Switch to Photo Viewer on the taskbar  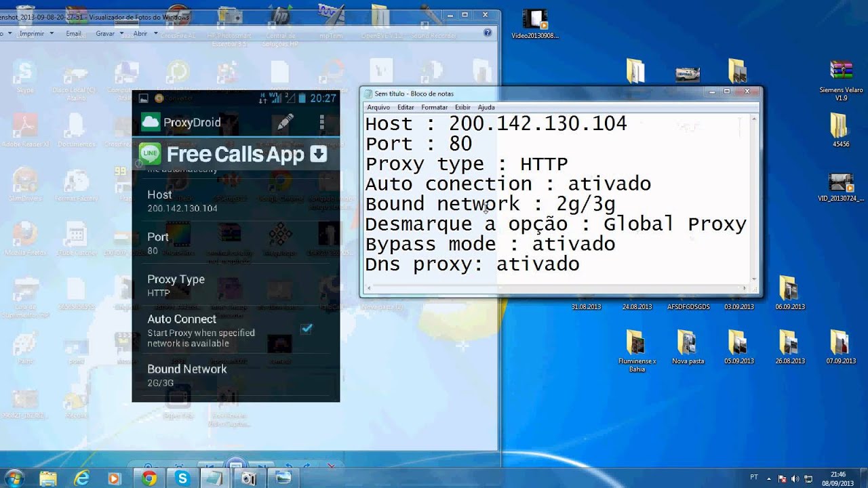(283, 478)
